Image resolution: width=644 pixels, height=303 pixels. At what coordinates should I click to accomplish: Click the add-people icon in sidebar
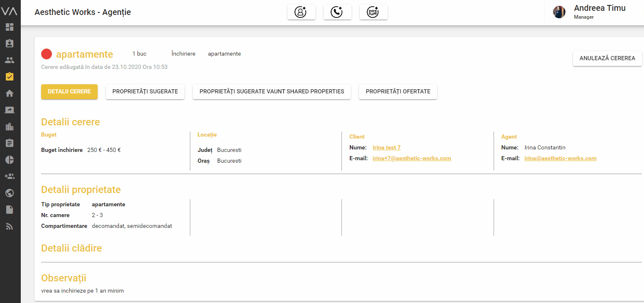[10, 176]
